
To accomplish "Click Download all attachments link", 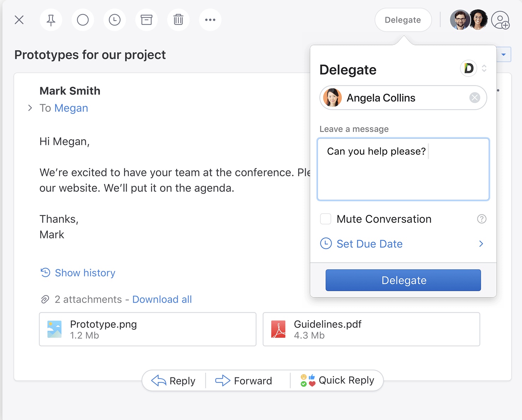I will [162, 300].
